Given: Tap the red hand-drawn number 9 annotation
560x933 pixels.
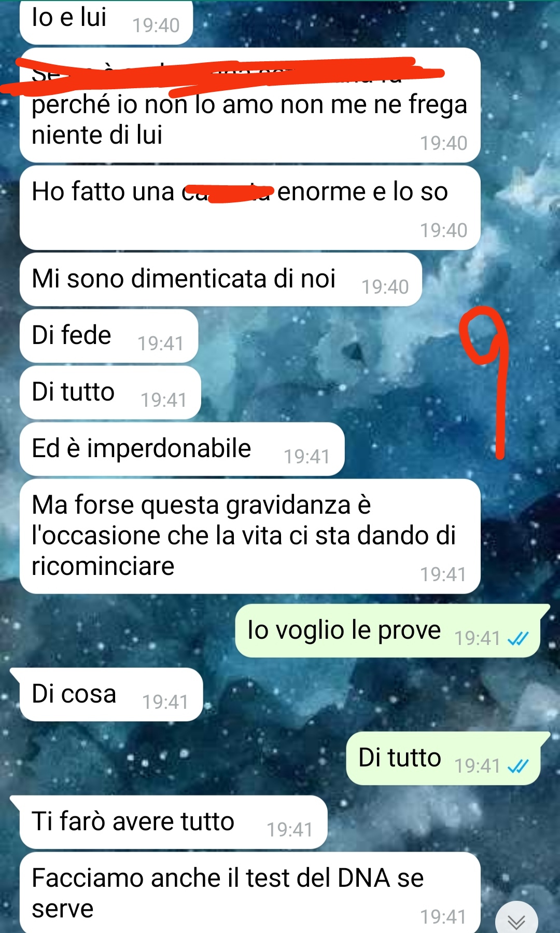Looking at the screenshot, I should coord(486,382).
